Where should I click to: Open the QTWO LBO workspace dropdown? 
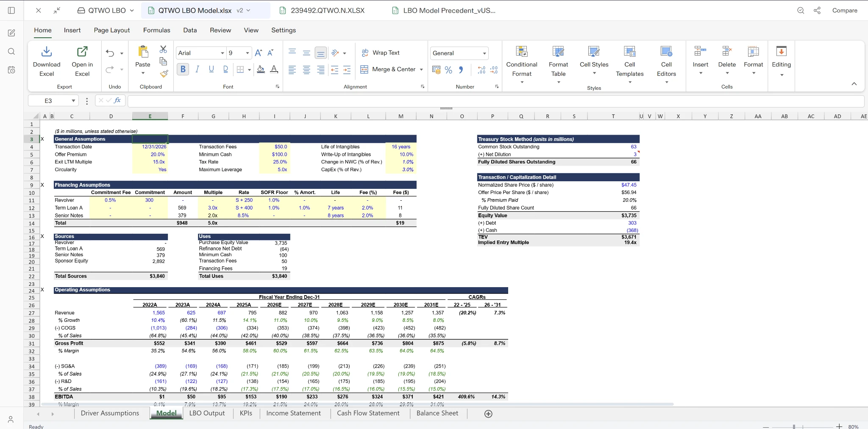pos(132,10)
